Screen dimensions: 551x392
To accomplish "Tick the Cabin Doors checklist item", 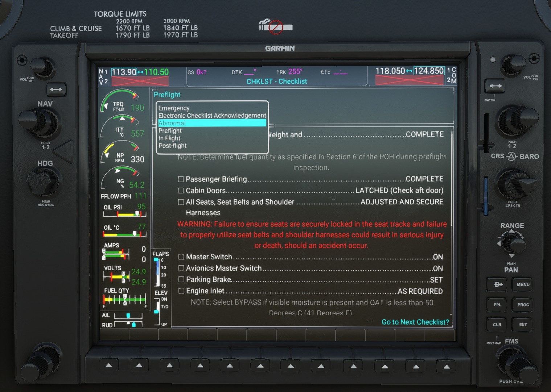I will [x=181, y=191].
